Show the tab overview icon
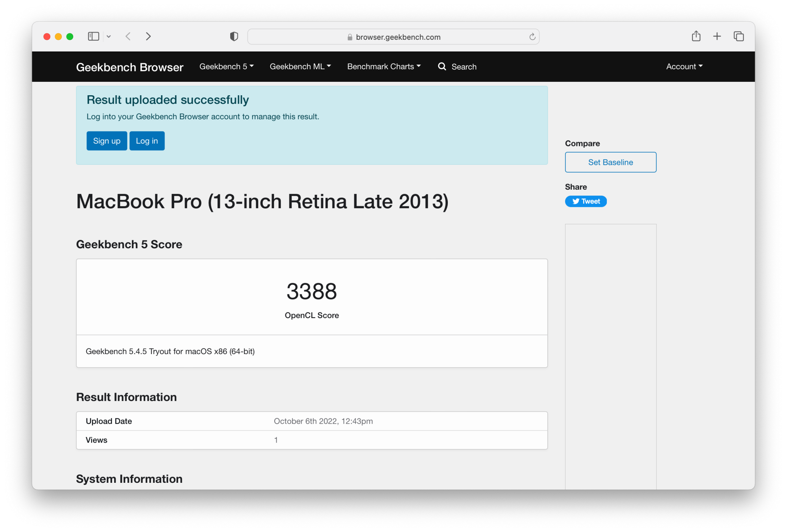This screenshot has width=787, height=532. point(739,36)
